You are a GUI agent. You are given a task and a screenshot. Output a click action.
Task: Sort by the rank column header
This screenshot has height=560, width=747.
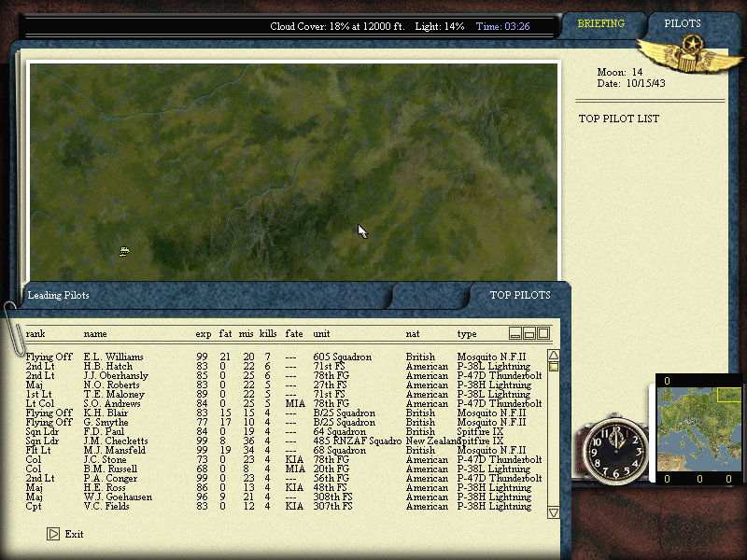tap(35, 333)
